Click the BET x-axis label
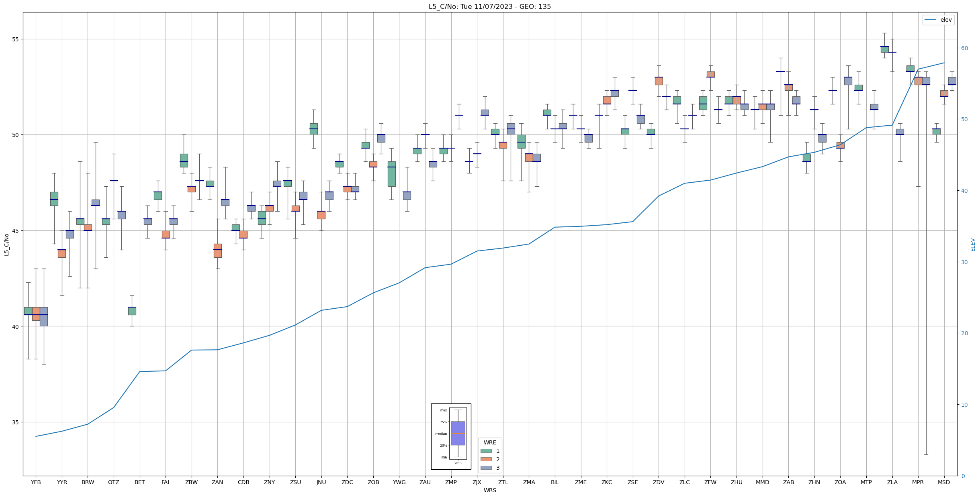The image size is (980, 497). (140, 482)
